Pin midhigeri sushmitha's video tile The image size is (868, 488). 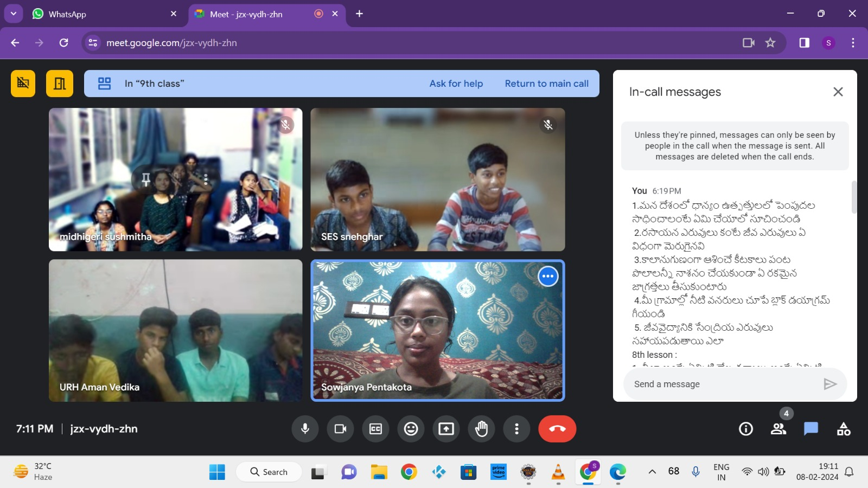click(x=146, y=179)
